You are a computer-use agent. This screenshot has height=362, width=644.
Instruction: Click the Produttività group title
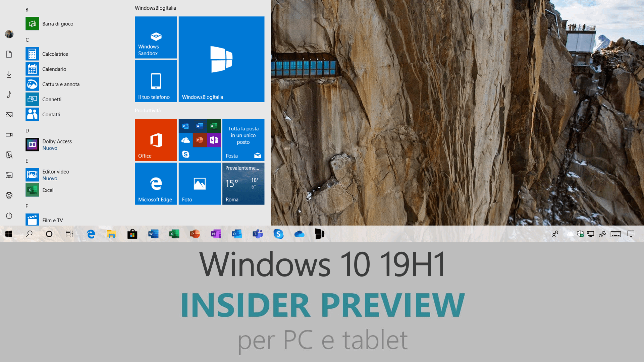click(x=148, y=111)
